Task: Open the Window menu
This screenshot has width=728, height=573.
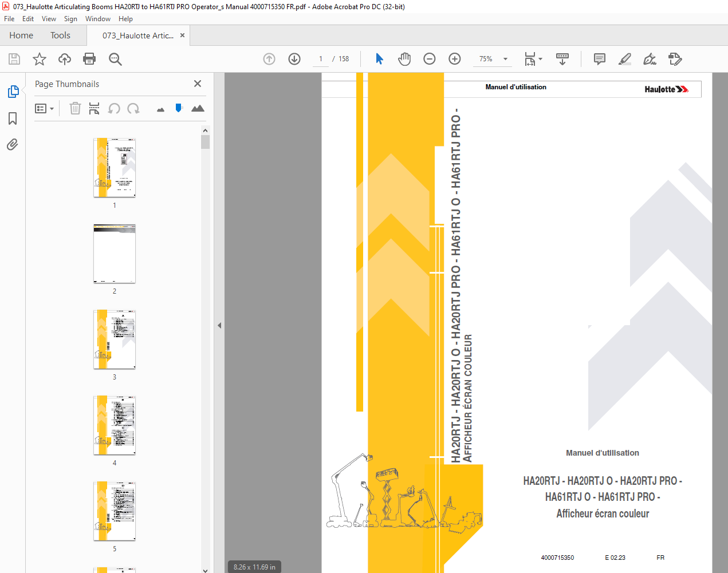Action: [x=98, y=19]
